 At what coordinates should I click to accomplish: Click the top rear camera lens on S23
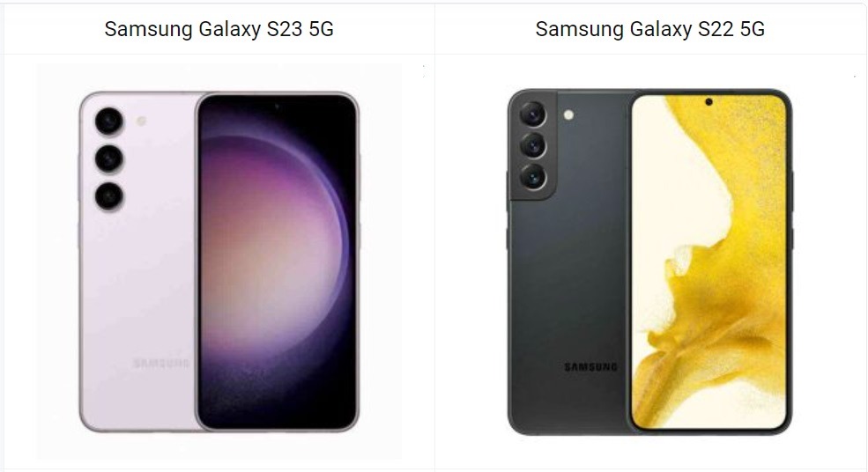[109, 122]
